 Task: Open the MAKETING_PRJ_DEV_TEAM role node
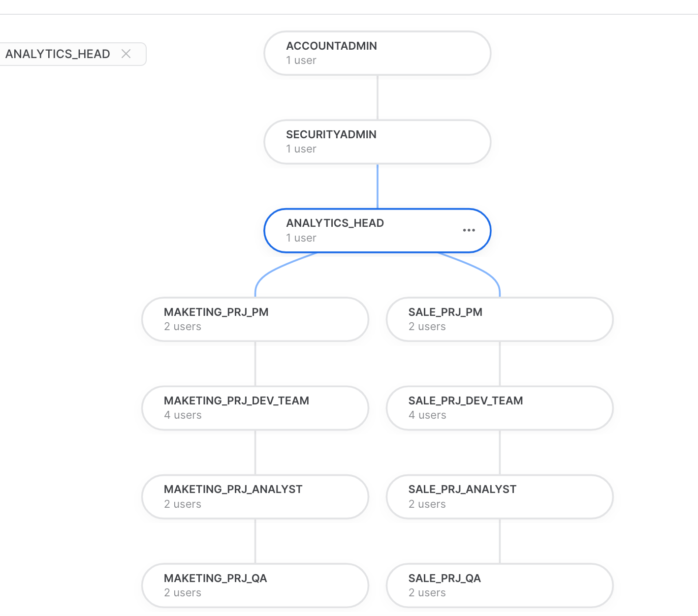click(x=255, y=408)
